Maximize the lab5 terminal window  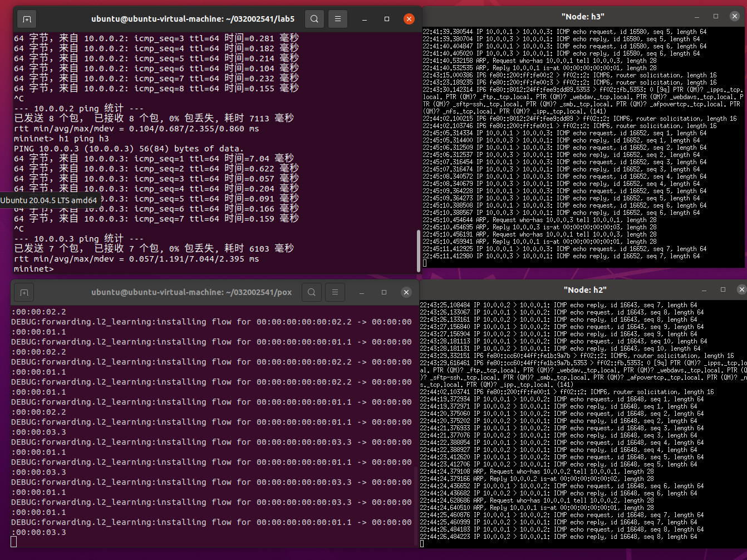coord(387,19)
